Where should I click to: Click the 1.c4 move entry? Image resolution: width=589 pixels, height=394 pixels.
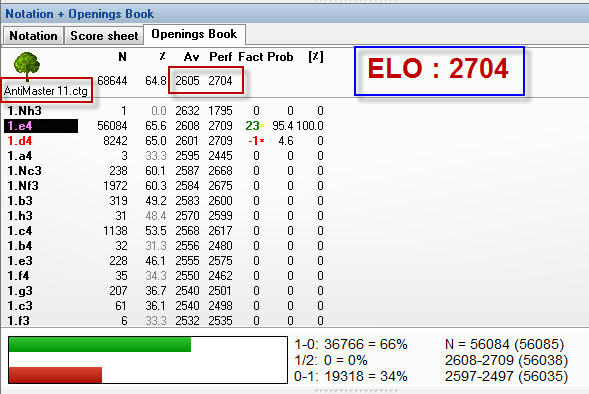20,231
